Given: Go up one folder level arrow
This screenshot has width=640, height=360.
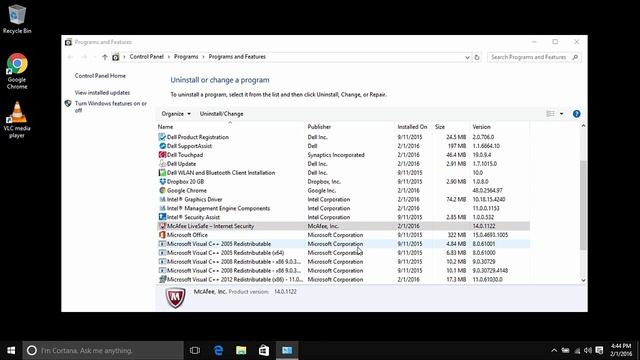Looking at the screenshot, I should tap(104, 57).
